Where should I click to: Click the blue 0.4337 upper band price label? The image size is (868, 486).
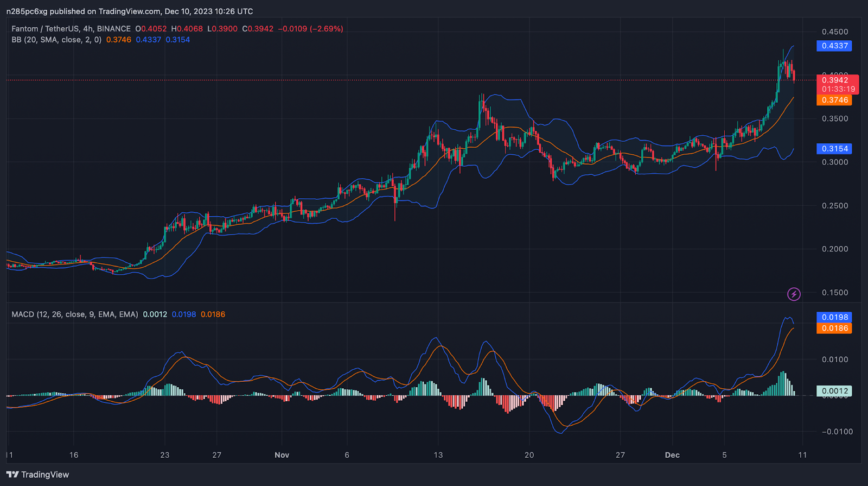[x=834, y=46]
